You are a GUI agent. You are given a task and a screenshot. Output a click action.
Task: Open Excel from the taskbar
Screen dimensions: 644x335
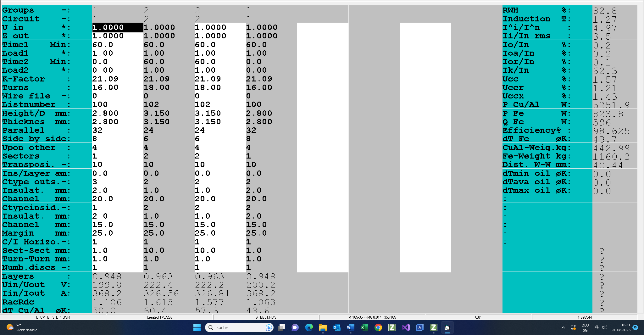click(x=364, y=327)
